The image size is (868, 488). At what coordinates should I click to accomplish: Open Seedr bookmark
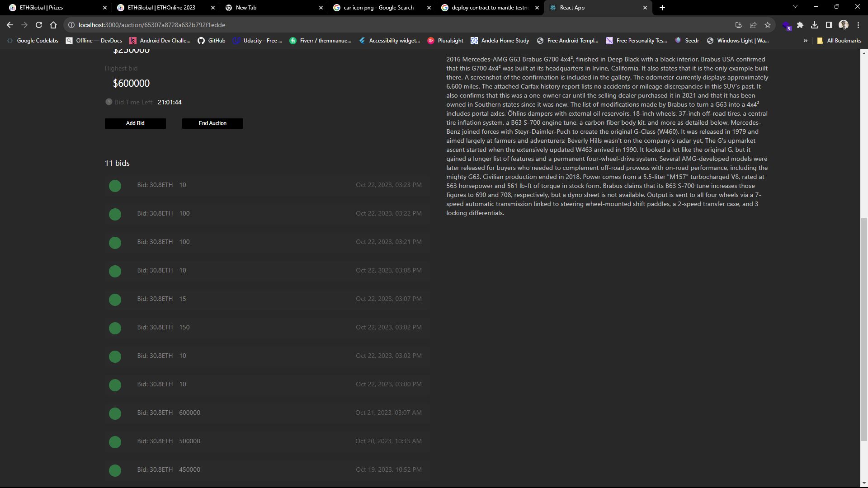click(x=687, y=41)
